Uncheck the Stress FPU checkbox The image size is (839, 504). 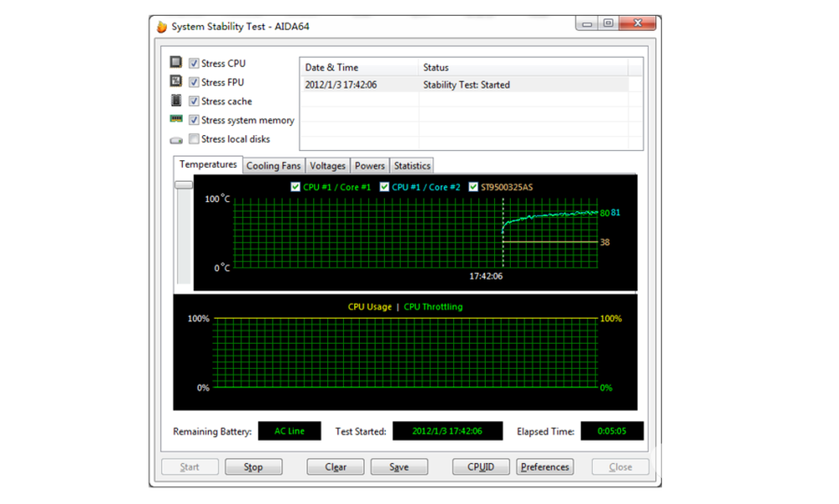point(194,82)
